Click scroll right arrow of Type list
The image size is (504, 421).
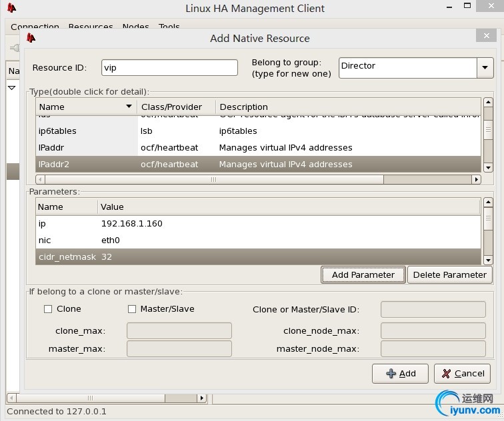click(477, 179)
